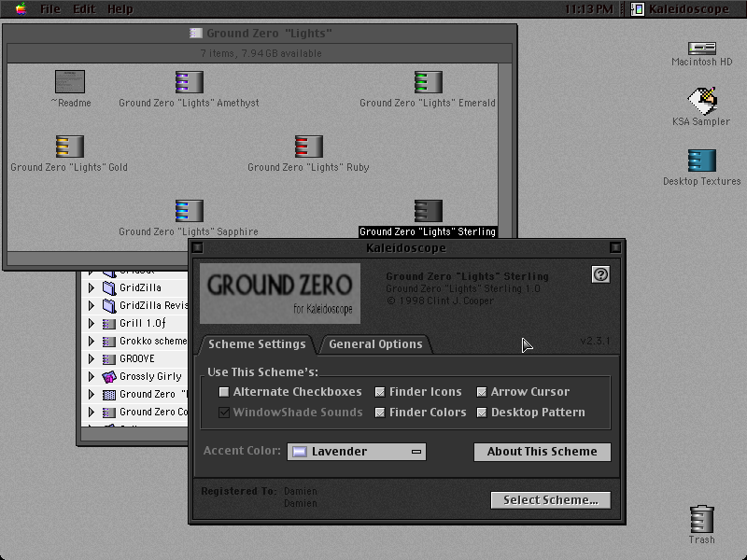Screen dimensions: 747x560
Task: Click the Desktop Textures icon on desktop
Action: coord(702,161)
